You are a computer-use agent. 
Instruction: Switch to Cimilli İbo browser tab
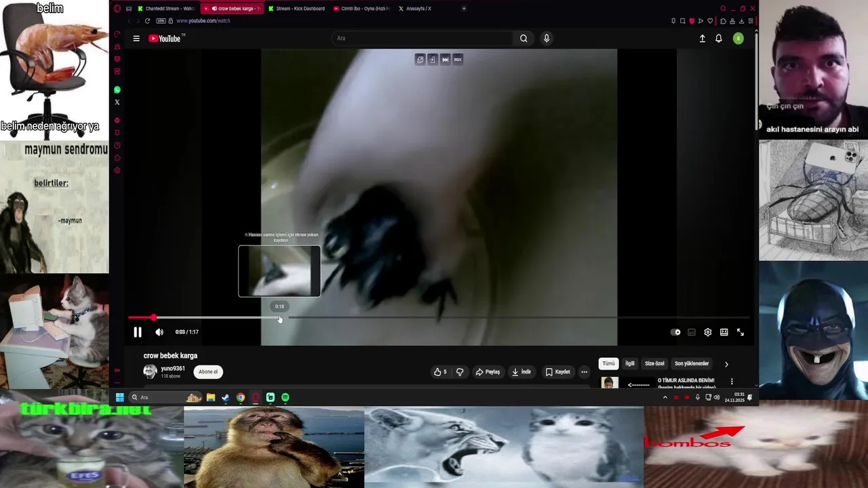pos(361,9)
